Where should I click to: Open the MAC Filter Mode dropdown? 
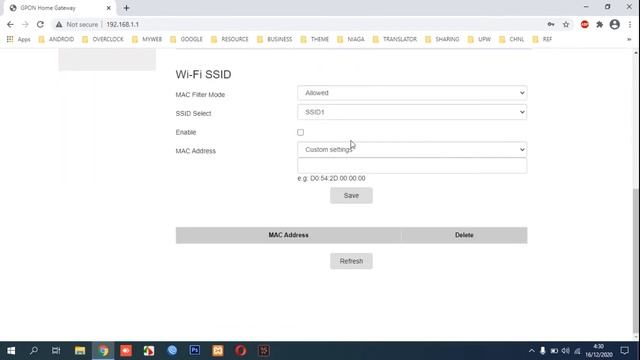click(412, 93)
